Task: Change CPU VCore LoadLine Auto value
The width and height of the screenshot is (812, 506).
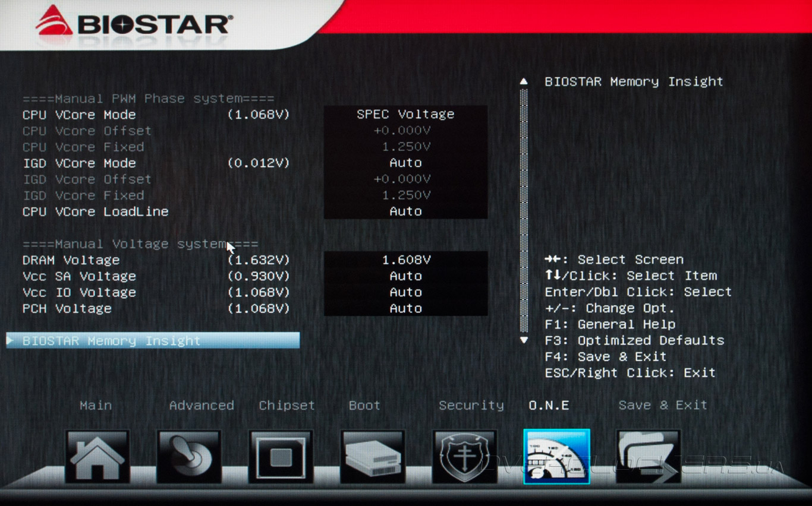Action: click(405, 211)
